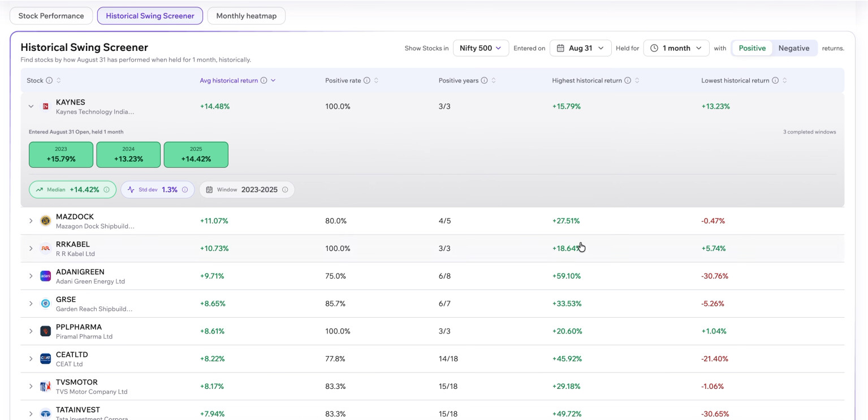
Task: Click ADANIGREEN's +59.10% highest return
Action: [x=567, y=276]
